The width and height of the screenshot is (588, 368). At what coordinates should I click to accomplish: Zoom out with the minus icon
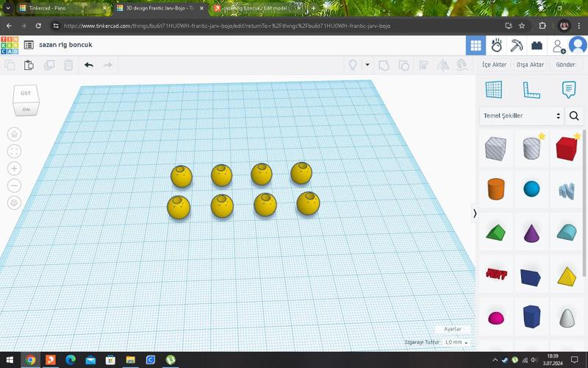(14, 185)
